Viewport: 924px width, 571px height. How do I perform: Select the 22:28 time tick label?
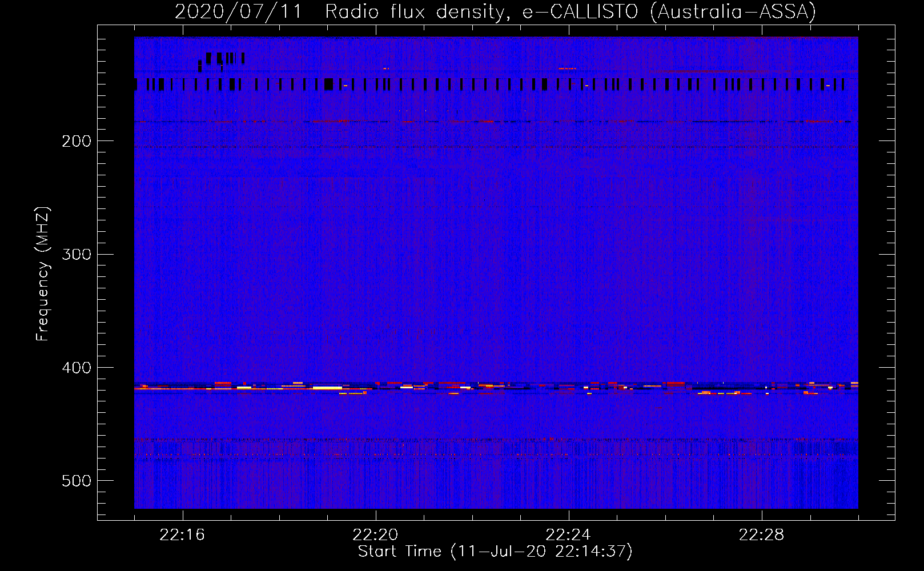pos(761,535)
